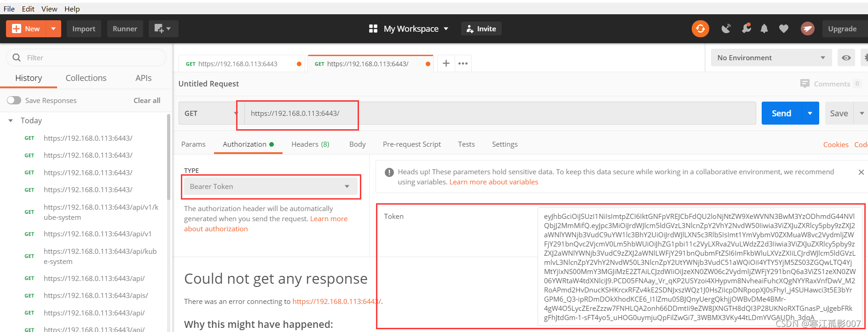Add a new request tab with plus
This screenshot has height=332, width=868.
coord(446,63)
